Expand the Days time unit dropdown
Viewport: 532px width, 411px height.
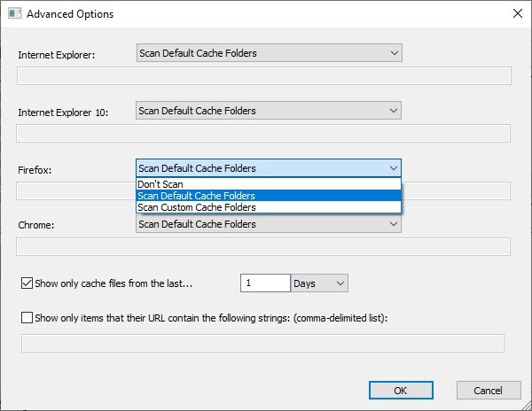click(320, 283)
